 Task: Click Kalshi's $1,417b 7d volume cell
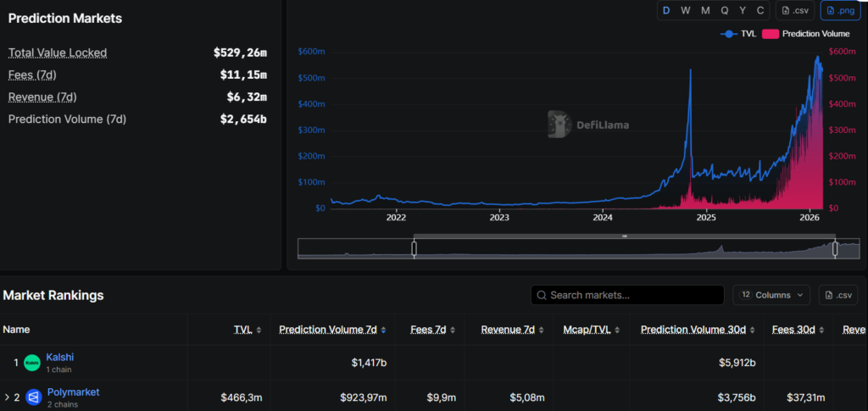point(369,363)
